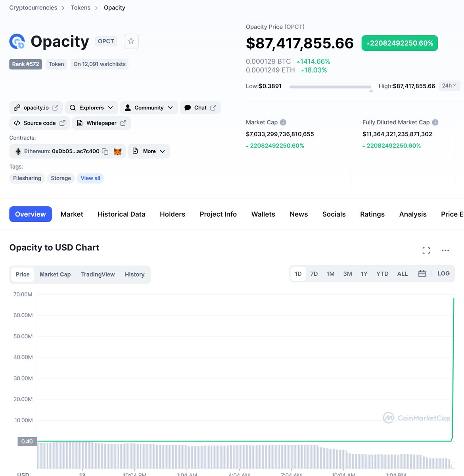This screenshot has width=464, height=476.
Task: Switch chart to TradingView
Action: pos(98,274)
